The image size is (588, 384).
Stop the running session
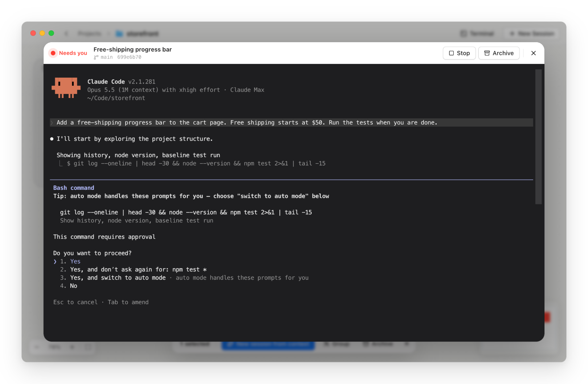click(x=459, y=53)
